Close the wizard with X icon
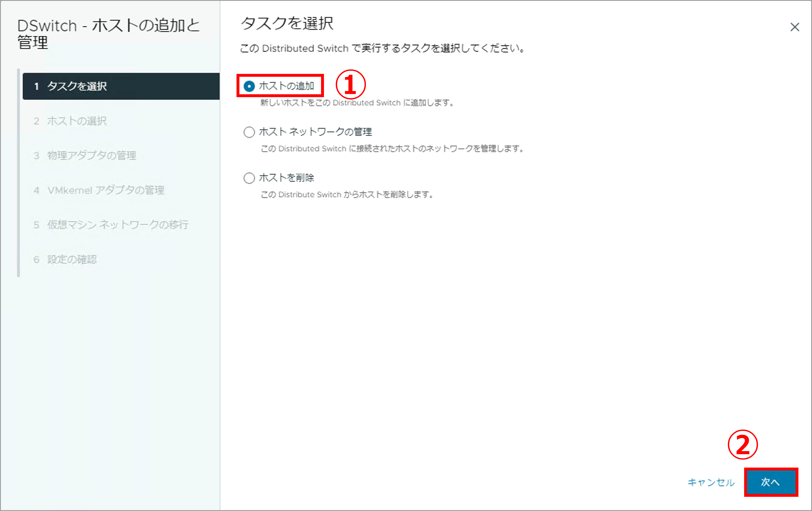The height and width of the screenshot is (511, 812). pyautogui.click(x=795, y=27)
